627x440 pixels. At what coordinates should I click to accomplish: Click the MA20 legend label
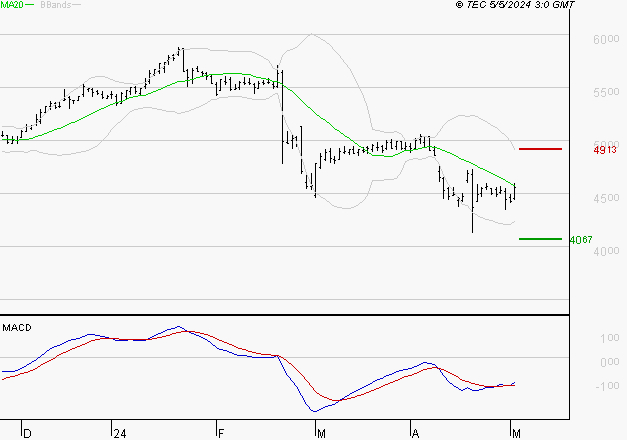tap(12, 5)
